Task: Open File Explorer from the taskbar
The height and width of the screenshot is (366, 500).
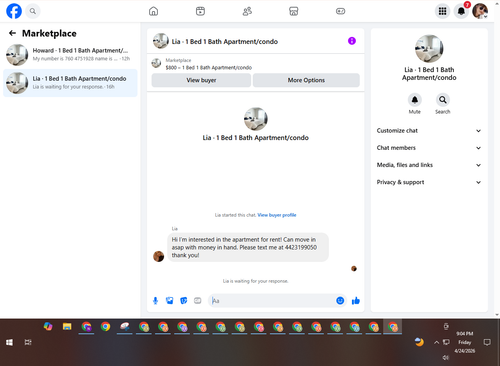Action: coord(67,327)
